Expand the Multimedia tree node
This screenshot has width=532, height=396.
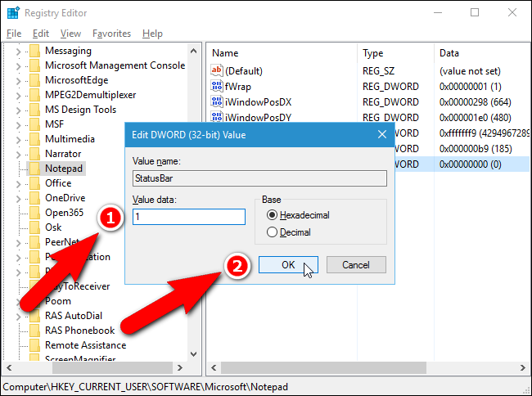[18, 140]
